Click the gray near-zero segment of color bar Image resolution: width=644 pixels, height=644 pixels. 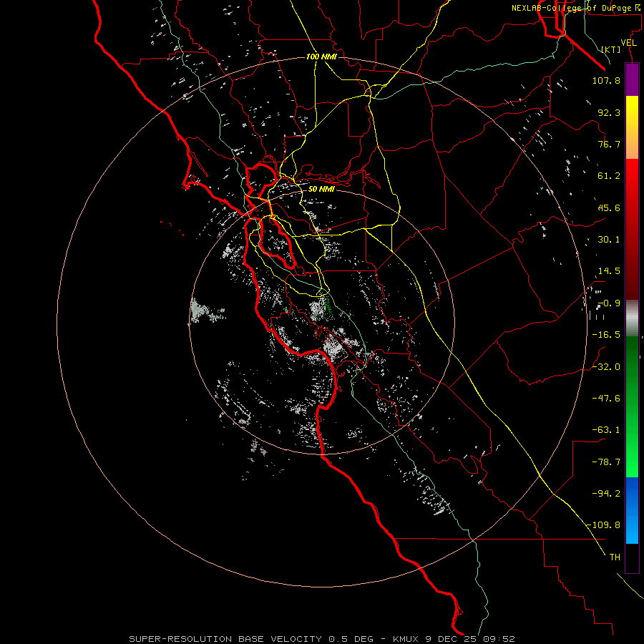coord(632,318)
